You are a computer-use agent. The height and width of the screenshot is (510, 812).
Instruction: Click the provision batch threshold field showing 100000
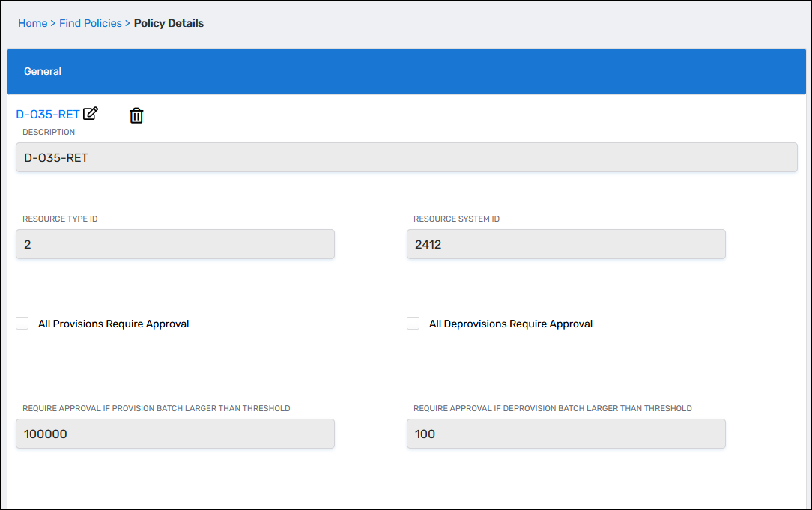point(175,434)
